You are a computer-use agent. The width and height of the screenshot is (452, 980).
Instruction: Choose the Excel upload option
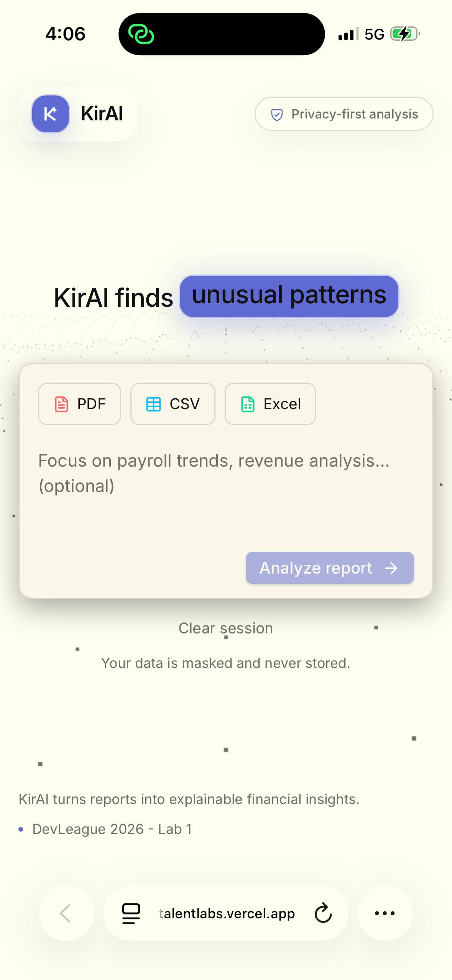(270, 404)
